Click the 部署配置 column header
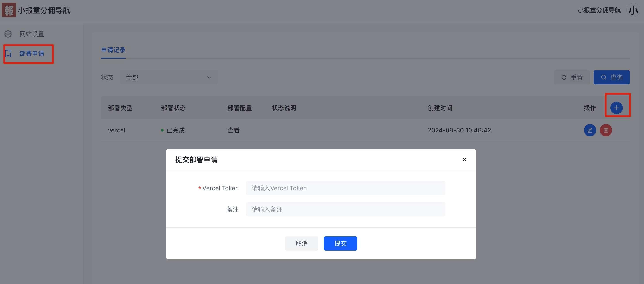Screen dimensions: 644x284 [x=240, y=108]
